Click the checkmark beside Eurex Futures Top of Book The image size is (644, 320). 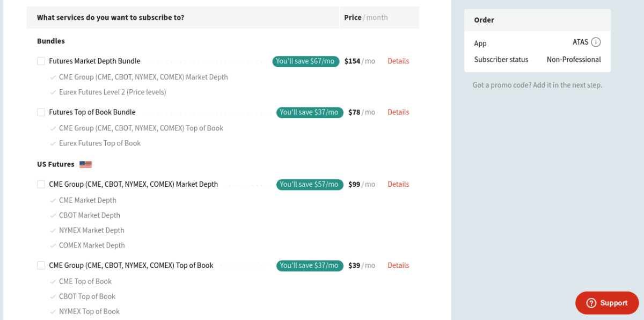(53, 143)
